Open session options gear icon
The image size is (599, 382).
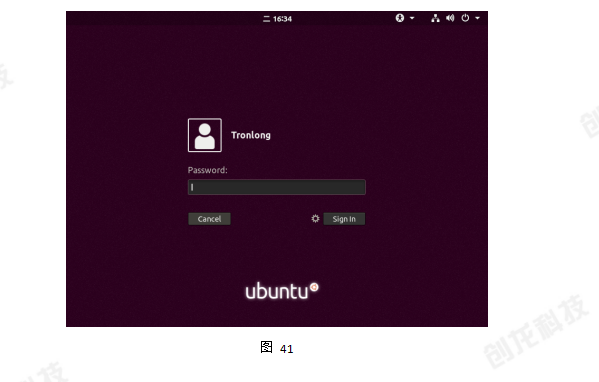coord(315,219)
